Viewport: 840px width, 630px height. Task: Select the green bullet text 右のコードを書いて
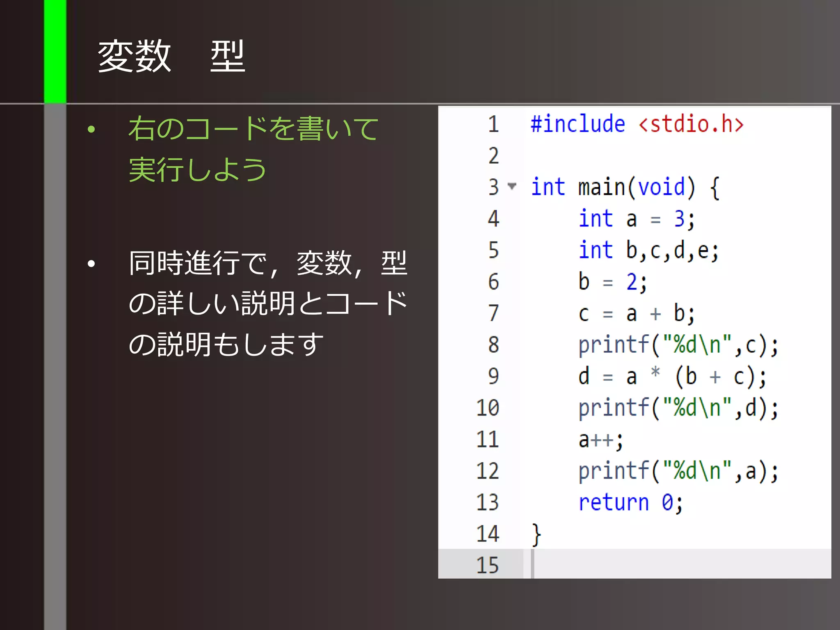tap(253, 128)
